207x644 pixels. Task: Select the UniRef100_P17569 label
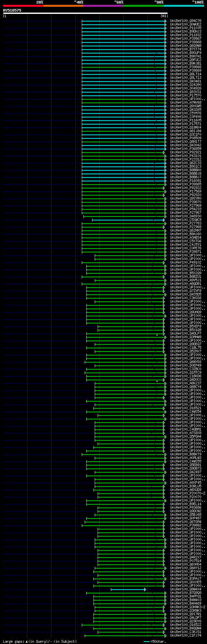coord(186,192)
